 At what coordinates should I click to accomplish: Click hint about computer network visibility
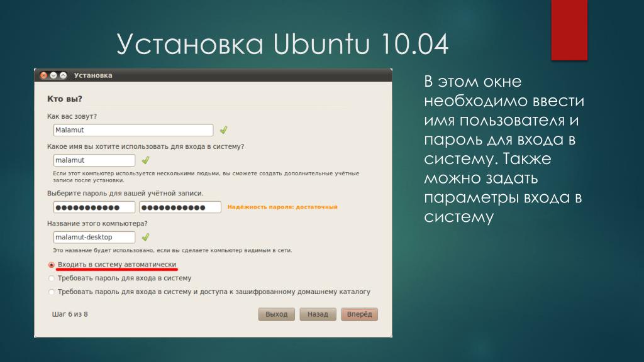(172, 250)
